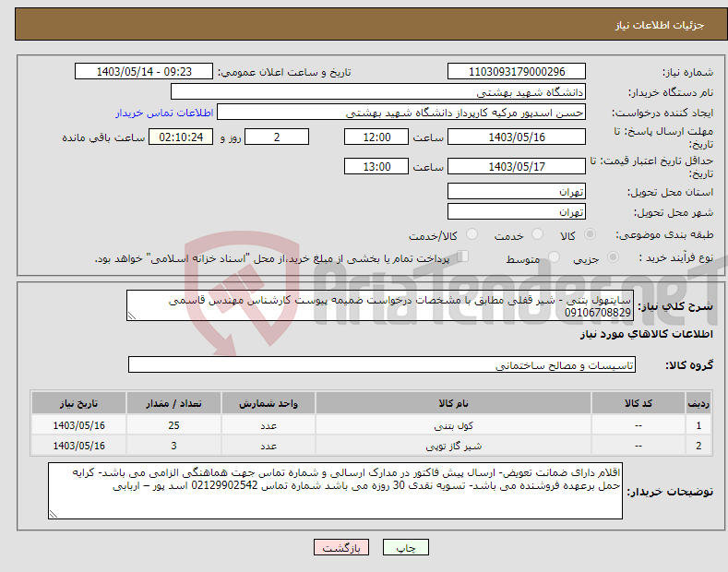This screenshot has height=572, width=728.
Task: Click the کد کالا column header
Action: click(x=638, y=403)
